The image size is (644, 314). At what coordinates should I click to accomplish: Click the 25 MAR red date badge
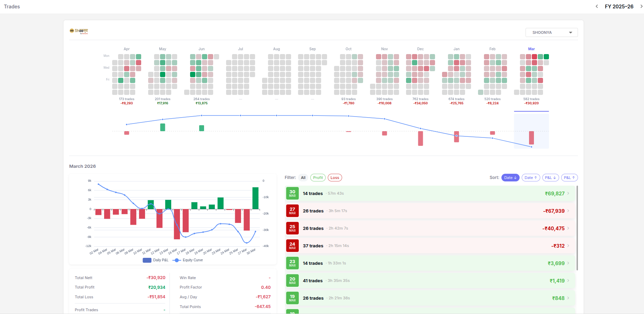[x=292, y=228]
